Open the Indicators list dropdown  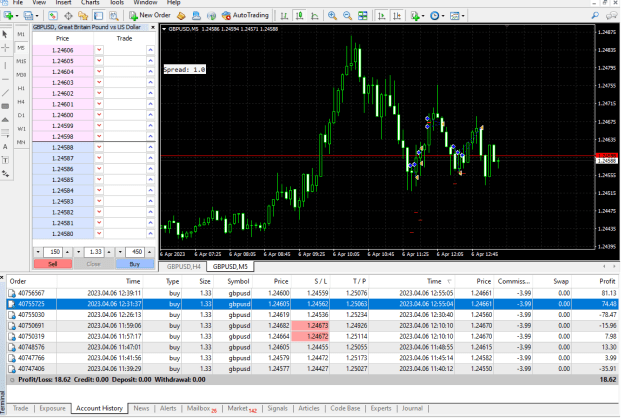417,16
